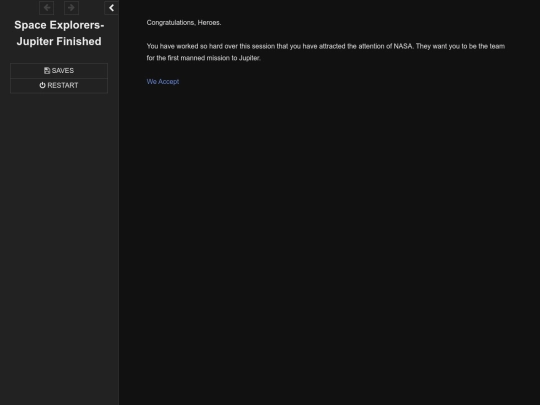Click the sentence starting You have worked
Image resolution: width=540 pixels, height=405 pixels.
280,46
